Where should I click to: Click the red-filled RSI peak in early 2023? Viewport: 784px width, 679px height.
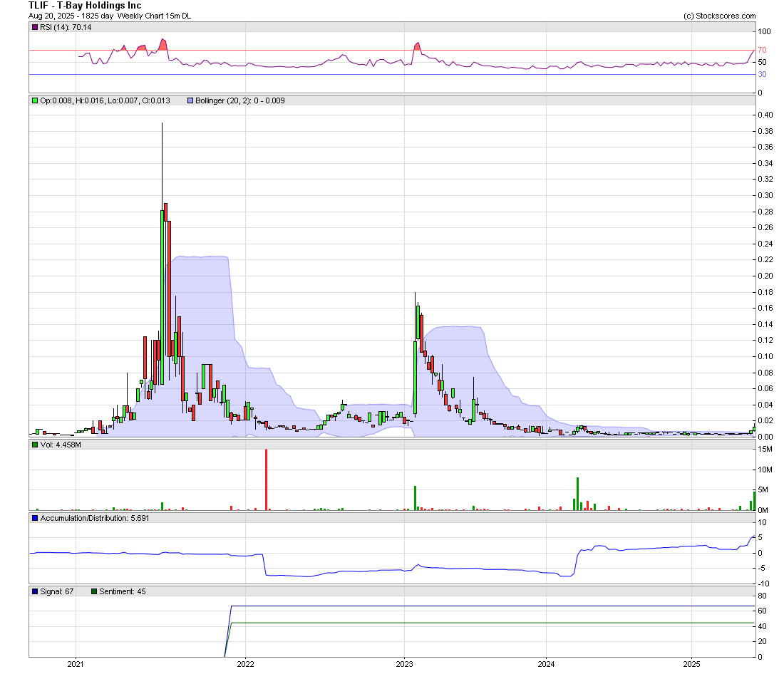(x=417, y=46)
